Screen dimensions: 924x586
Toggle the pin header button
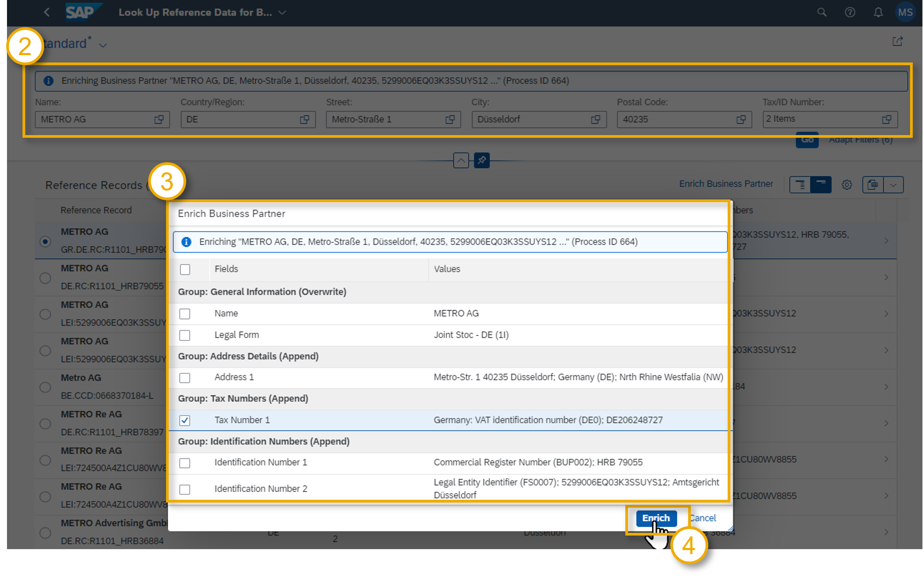click(481, 160)
